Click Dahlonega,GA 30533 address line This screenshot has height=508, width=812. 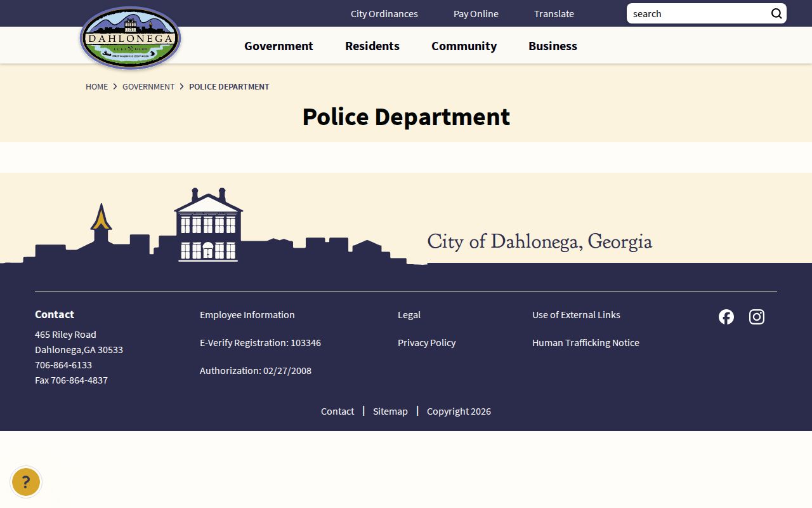click(79, 349)
